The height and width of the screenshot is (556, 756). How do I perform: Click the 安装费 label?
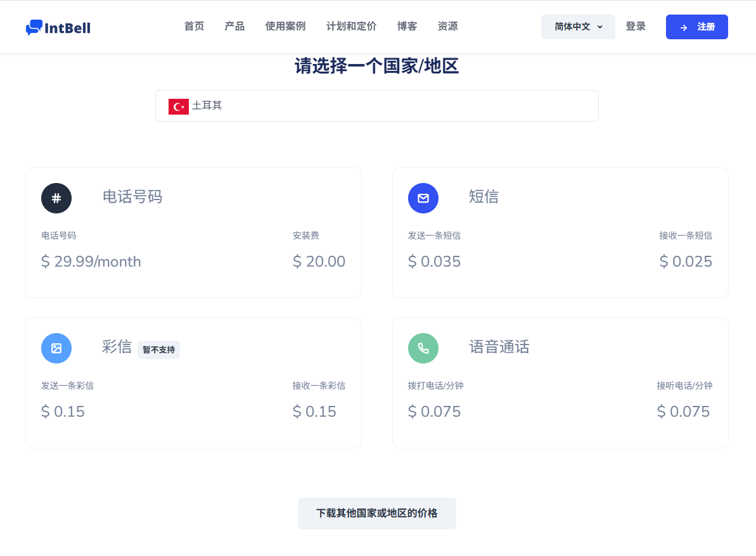point(305,236)
